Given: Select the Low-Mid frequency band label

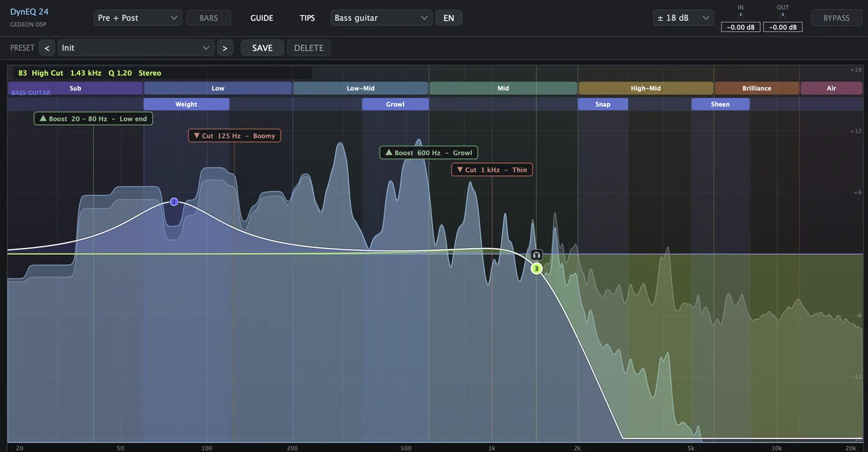Looking at the screenshot, I should coord(361,88).
